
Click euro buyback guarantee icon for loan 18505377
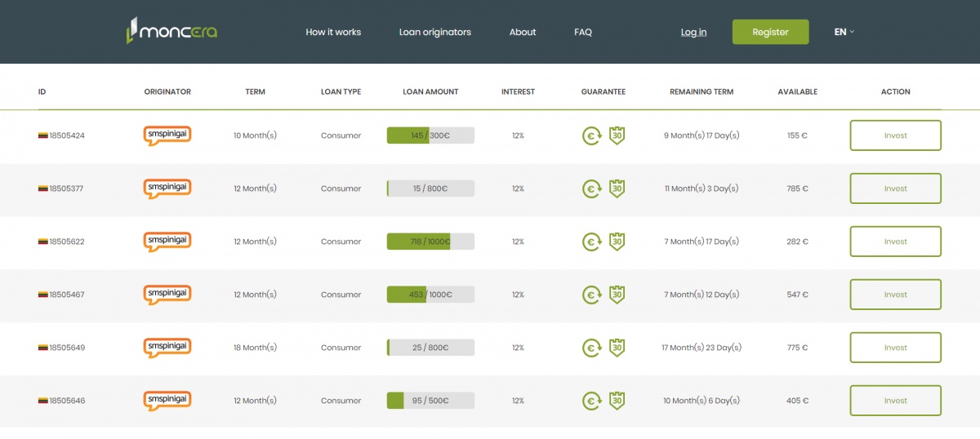[591, 189]
